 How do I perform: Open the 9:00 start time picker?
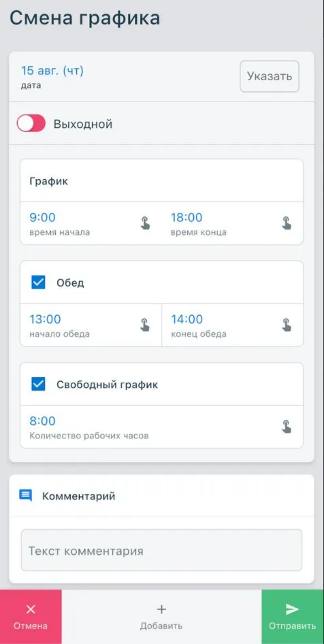point(42,217)
